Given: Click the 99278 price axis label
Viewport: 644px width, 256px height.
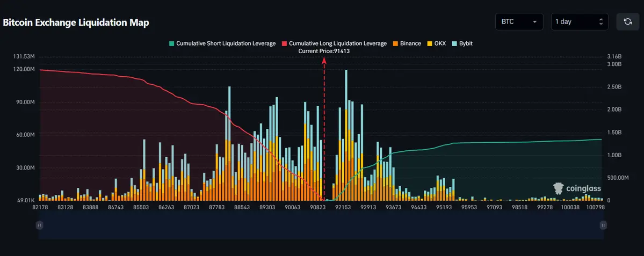Looking at the screenshot, I should (545, 208).
